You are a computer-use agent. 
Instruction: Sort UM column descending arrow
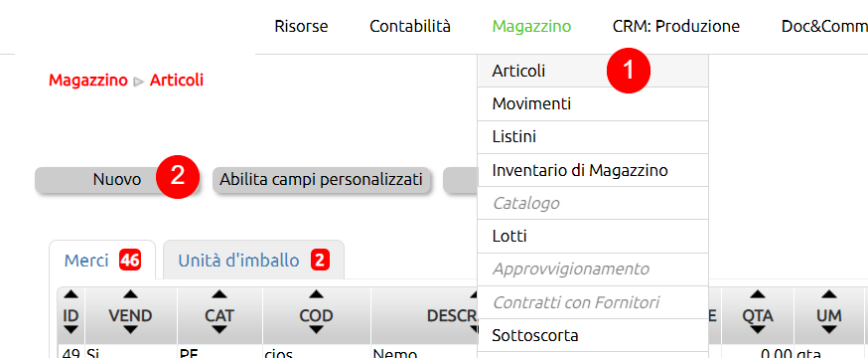pyautogui.click(x=828, y=330)
